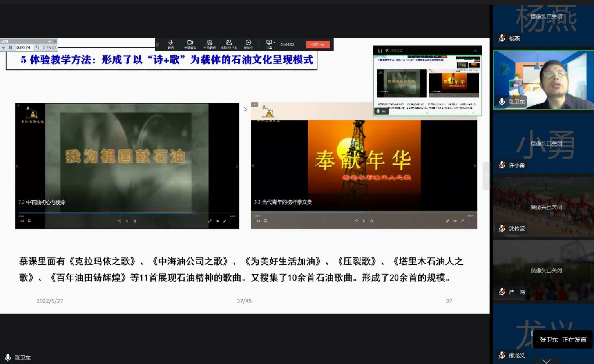
Task: Mute the microphone in meeting toolbar
Action: [170, 43]
